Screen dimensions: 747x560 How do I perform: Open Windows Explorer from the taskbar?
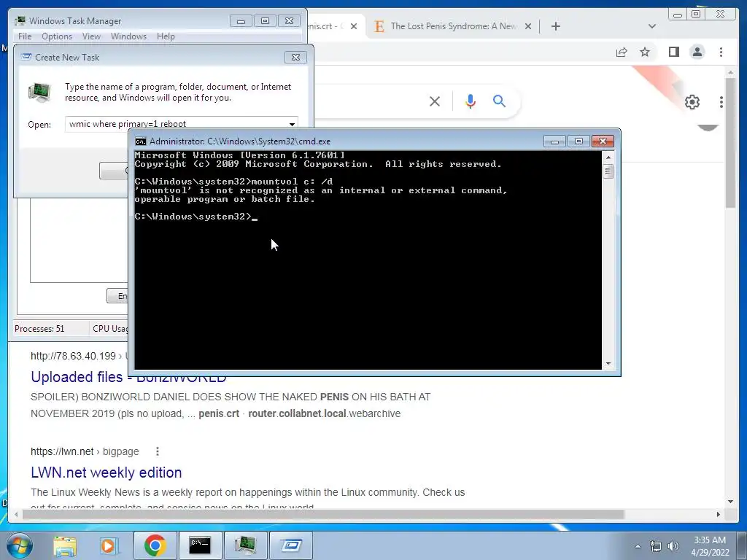click(65, 545)
